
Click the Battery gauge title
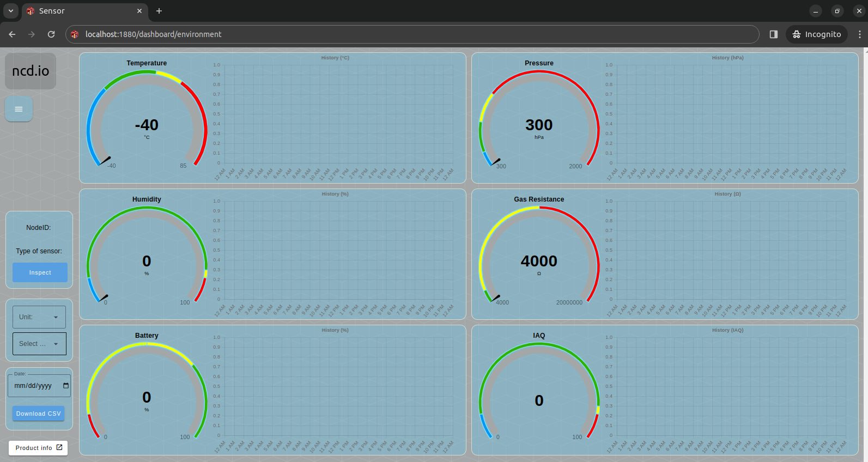[147, 336]
